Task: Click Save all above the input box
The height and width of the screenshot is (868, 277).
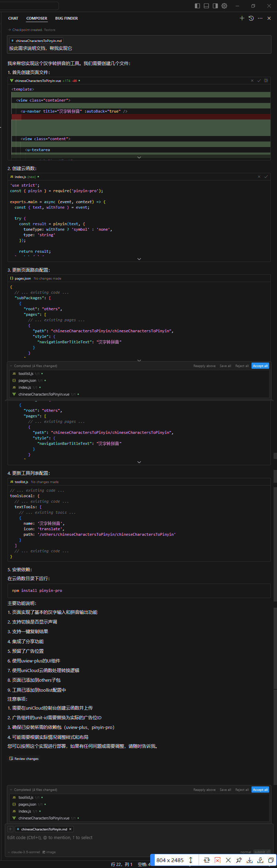Action: (225, 789)
